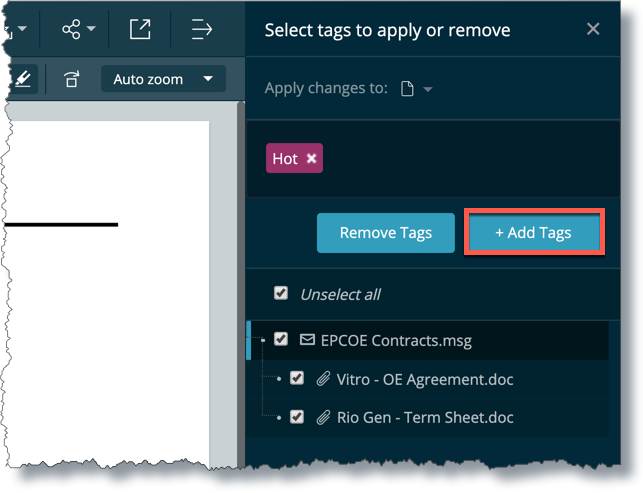Click the share icon dropdown caret

pyautogui.click(x=91, y=29)
